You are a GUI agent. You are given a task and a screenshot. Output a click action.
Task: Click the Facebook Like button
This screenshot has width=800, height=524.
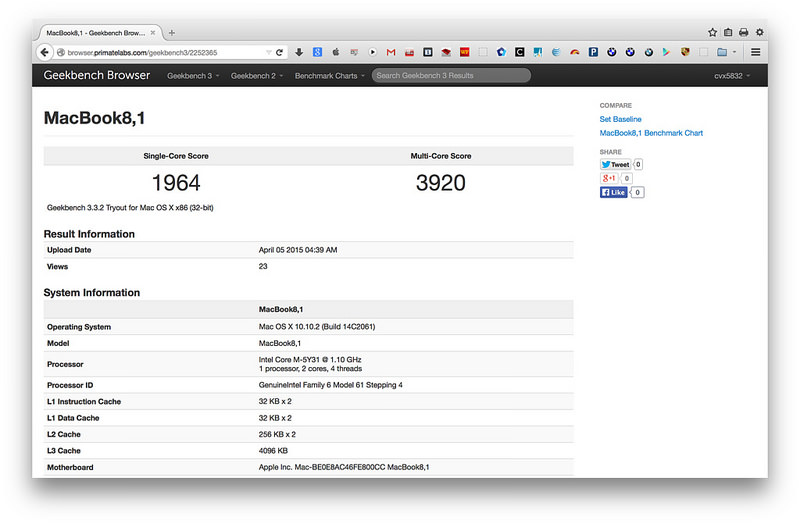(613, 192)
